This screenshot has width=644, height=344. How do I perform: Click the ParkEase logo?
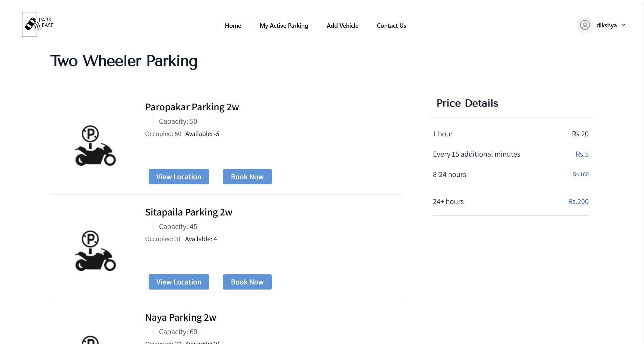pyautogui.click(x=37, y=24)
